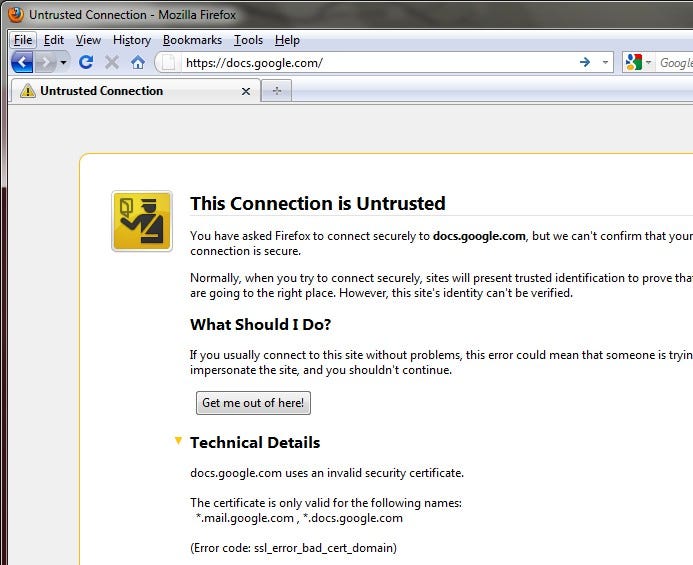Click the Get me out of here! button

click(253, 403)
